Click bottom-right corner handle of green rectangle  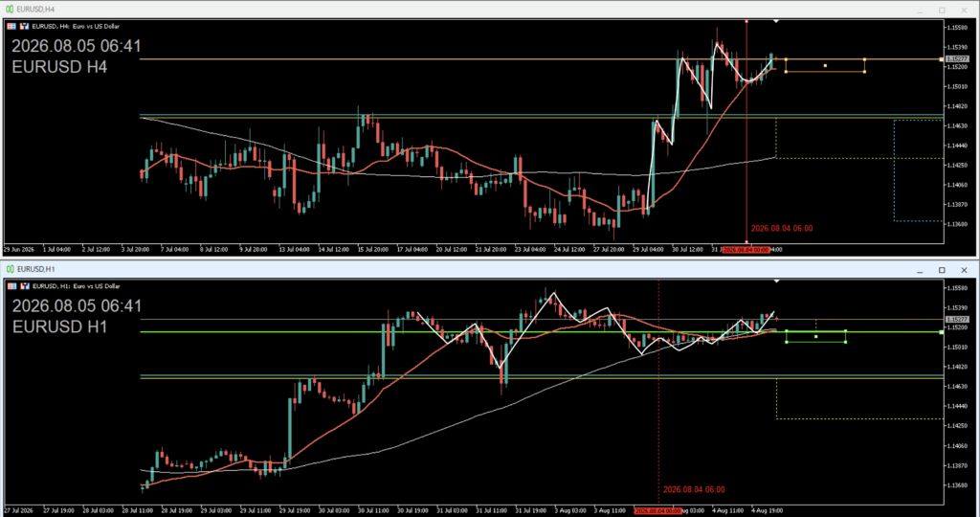click(846, 342)
